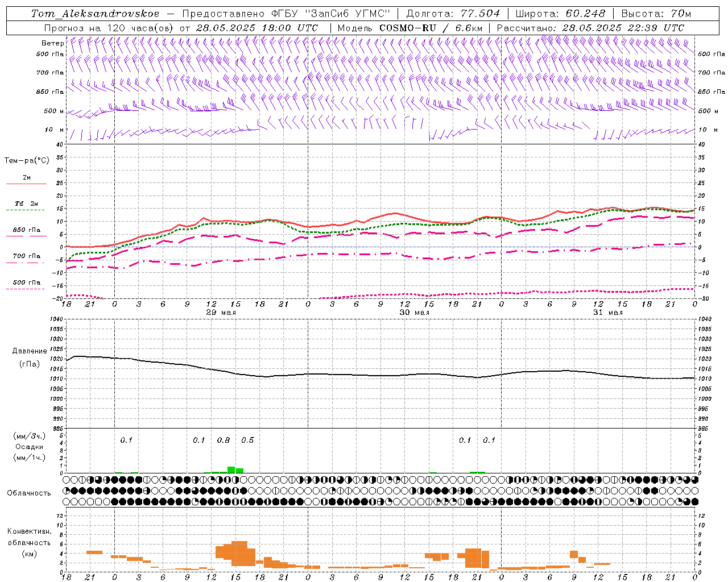Click the tallest green precipitation bar
This screenshot has width=728, height=582.
coord(231,469)
